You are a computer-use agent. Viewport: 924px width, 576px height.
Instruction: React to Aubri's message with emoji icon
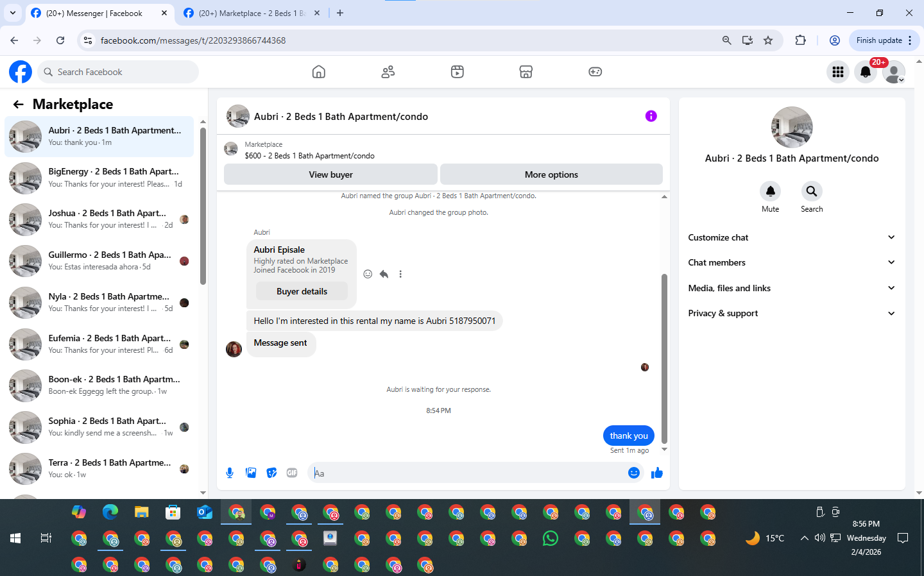point(368,274)
